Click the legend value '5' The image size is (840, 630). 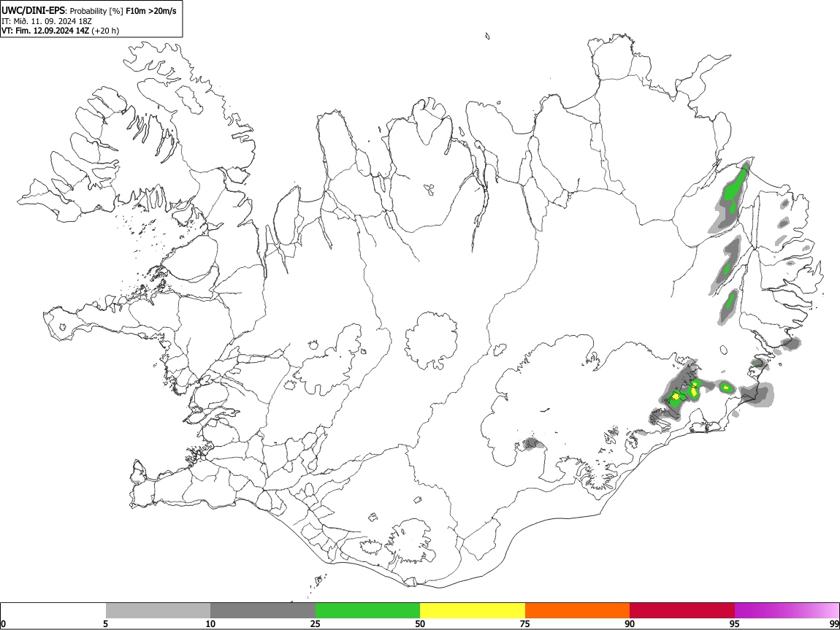(x=105, y=623)
